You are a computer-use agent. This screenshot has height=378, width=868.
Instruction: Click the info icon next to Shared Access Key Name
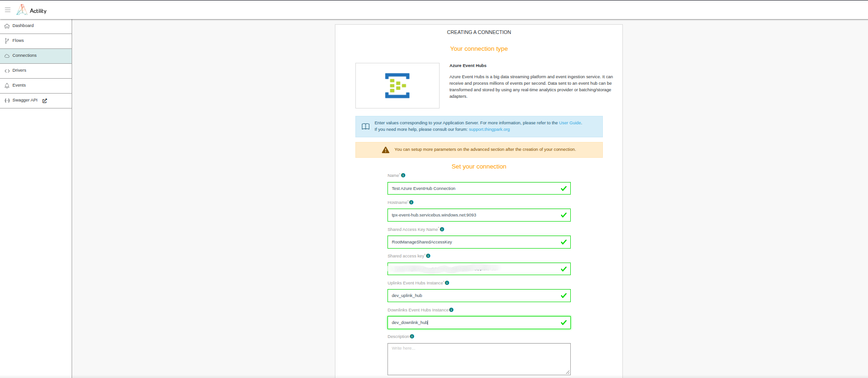442,229
